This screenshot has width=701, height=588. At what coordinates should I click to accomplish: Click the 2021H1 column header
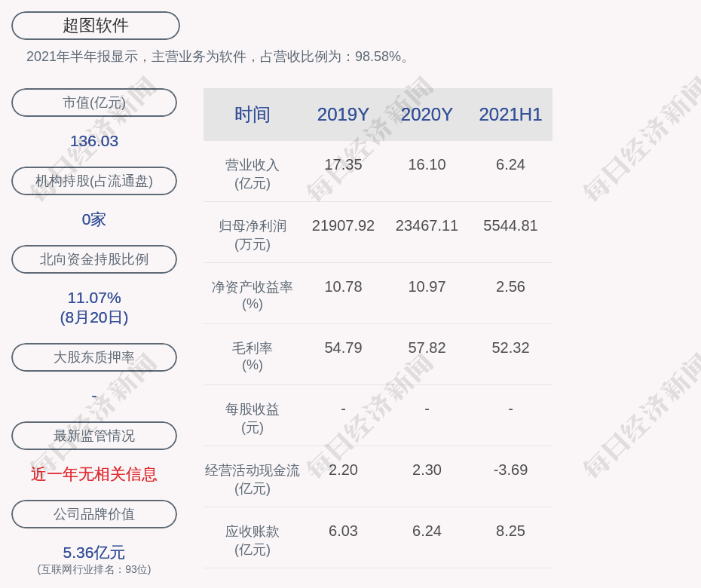point(510,115)
